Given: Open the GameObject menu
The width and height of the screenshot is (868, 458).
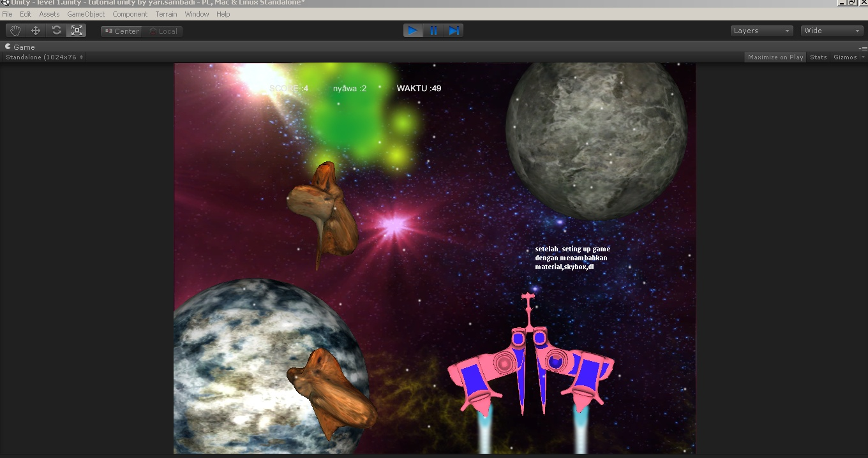Looking at the screenshot, I should pos(86,13).
